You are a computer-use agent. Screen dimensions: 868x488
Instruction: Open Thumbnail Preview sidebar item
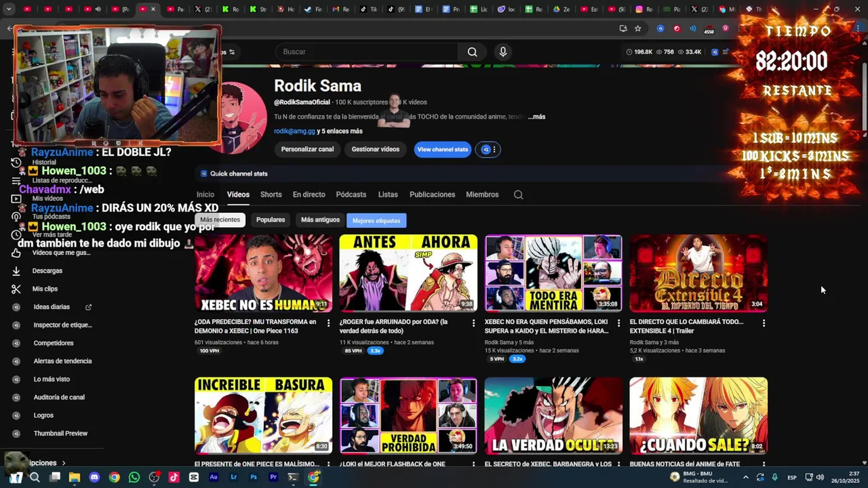(x=60, y=434)
